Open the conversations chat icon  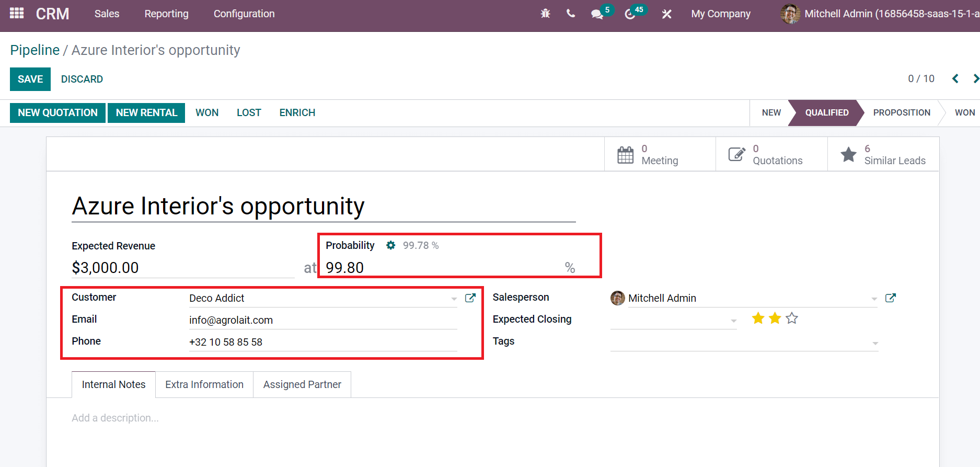tap(597, 14)
